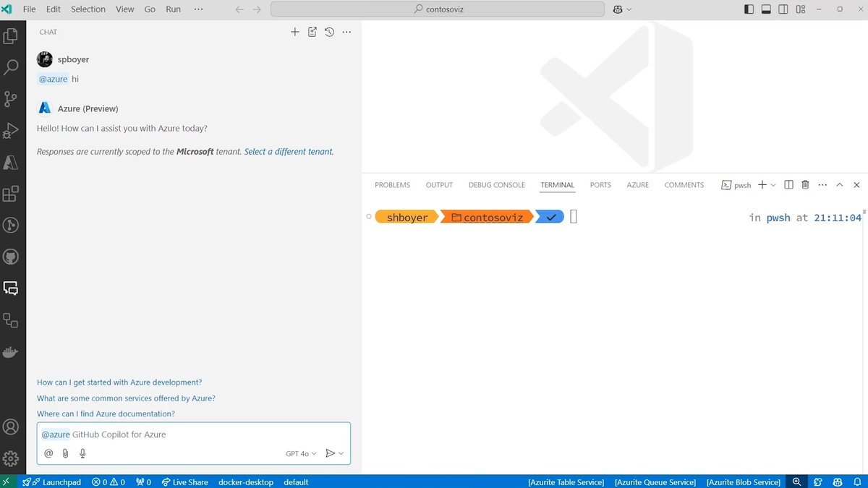Open the Extensions view

coord(11,194)
